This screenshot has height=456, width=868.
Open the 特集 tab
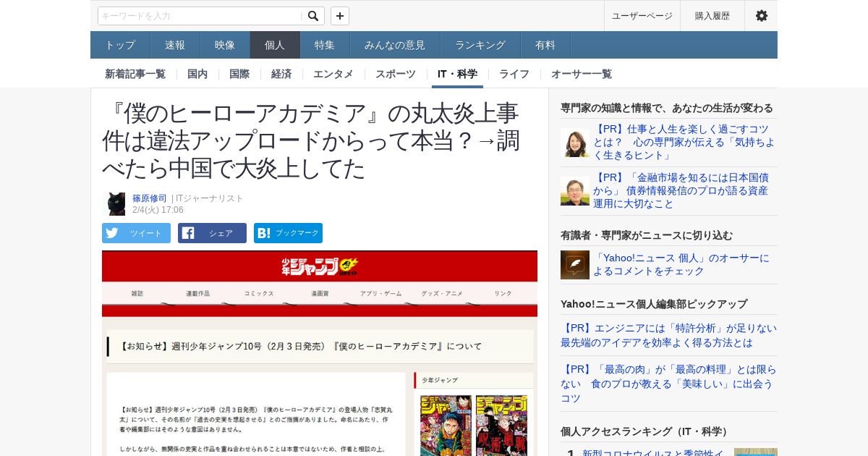325,45
